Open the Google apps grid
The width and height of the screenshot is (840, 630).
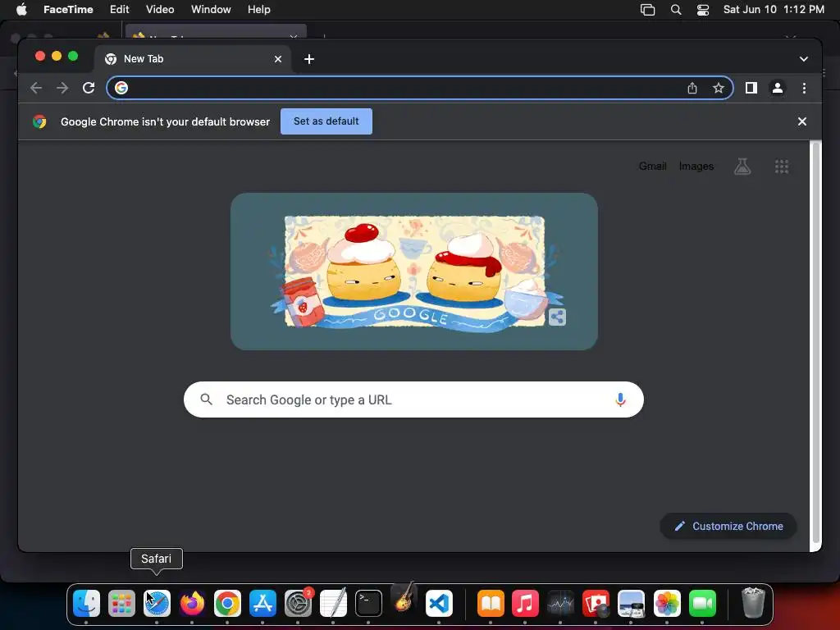(782, 166)
